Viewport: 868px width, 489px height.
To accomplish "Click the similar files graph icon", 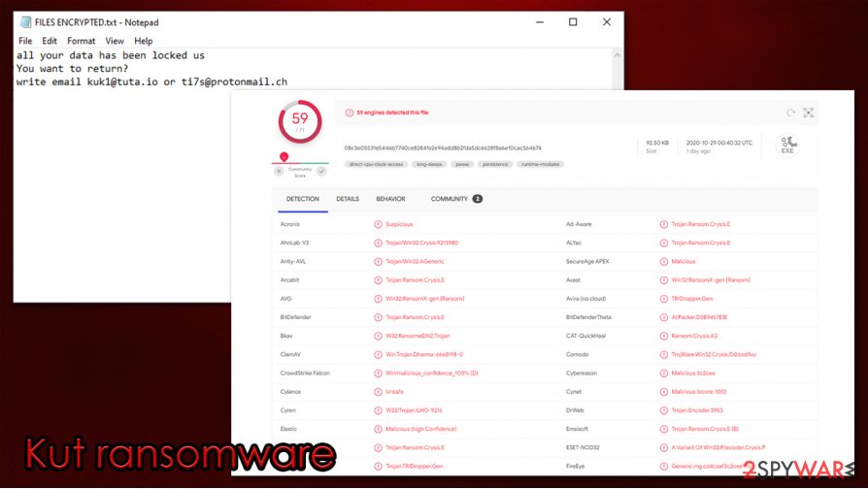I will [x=809, y=113].
